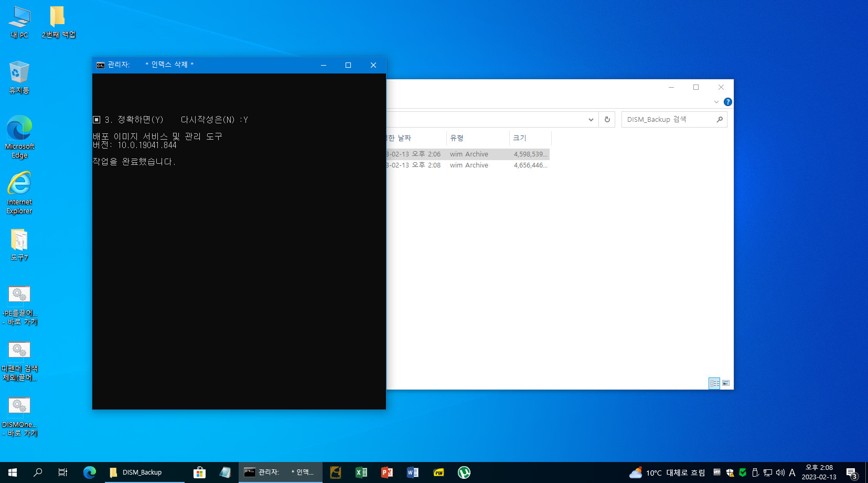This screenshot has height=483, width=868.
Task: Open uTorrent from the taskbar
Action: [464, 472]
